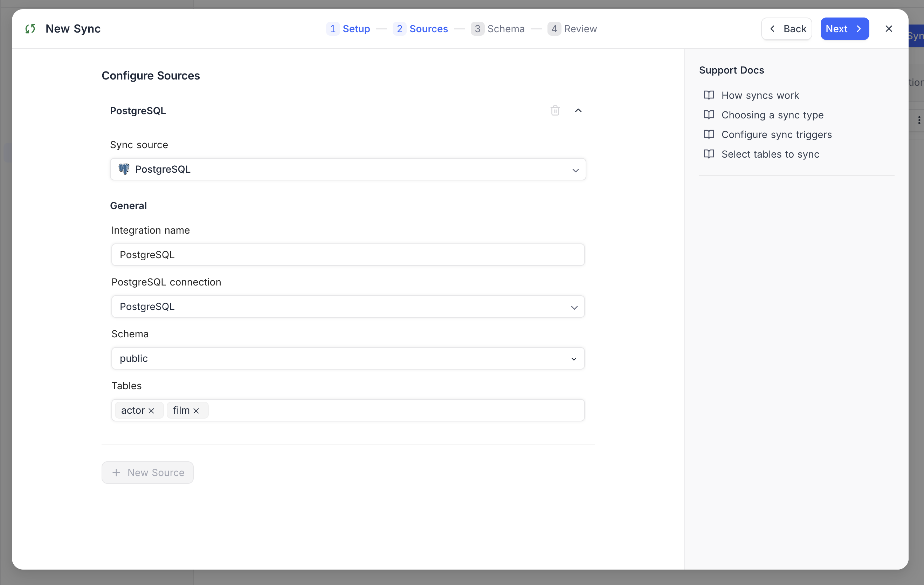Viewport: 924px width, 585px height.
Task: Click the three-dot menu in background window
Action: [919, 120]
